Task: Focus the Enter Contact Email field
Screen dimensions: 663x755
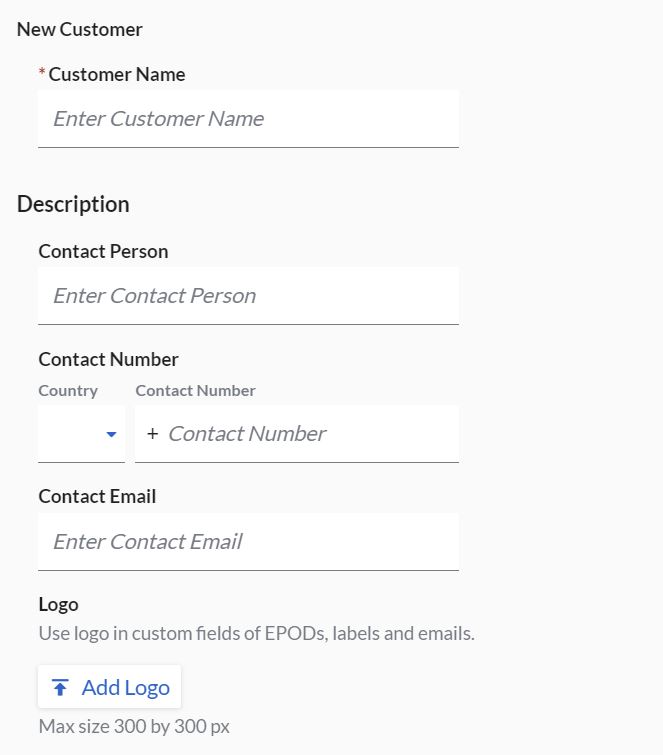Action: 248,542
